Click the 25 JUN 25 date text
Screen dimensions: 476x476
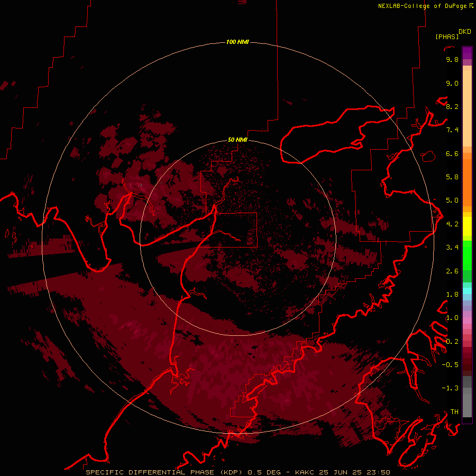[x=341, y=472]
